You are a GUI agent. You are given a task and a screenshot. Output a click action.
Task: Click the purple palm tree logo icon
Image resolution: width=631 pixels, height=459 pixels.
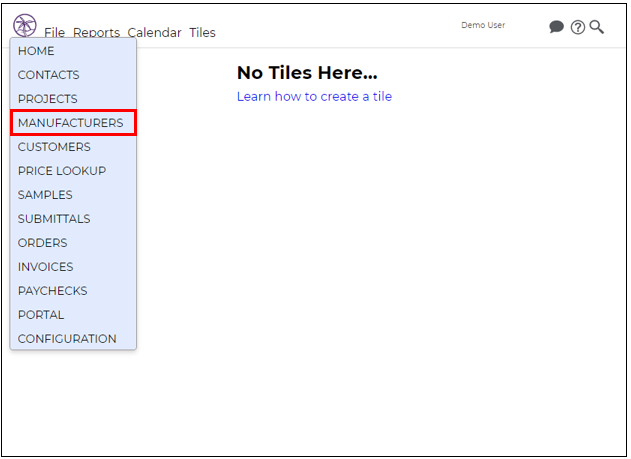coord(25,25)
